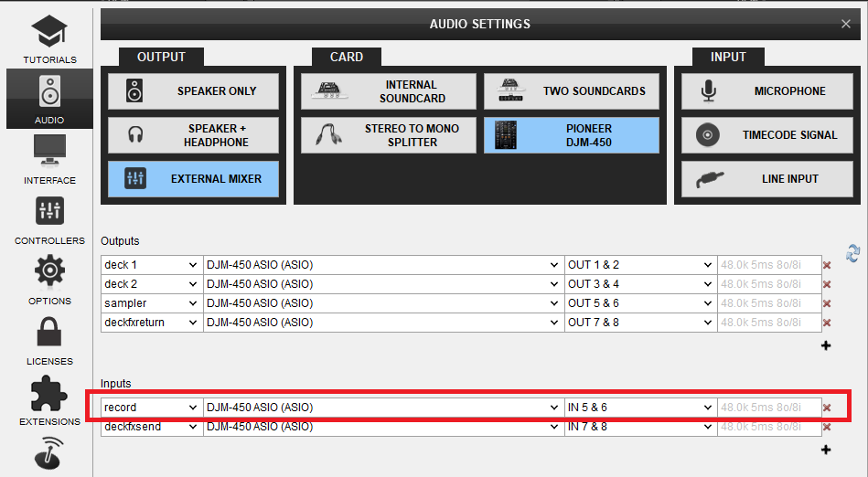Open the record input source dropdown
Viewport: 868px width, 477px height.
[152, 408]
